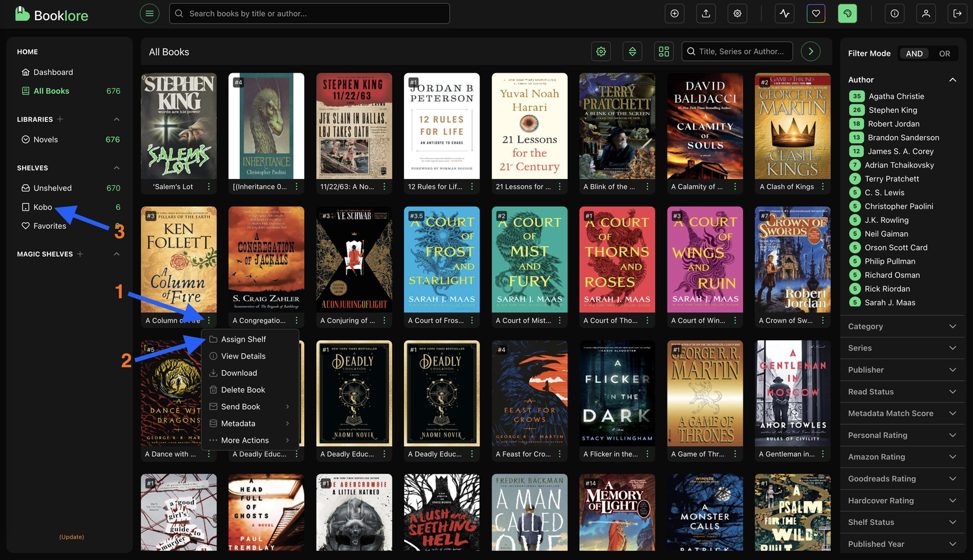Click the Booklore logo

pos(52,14)
